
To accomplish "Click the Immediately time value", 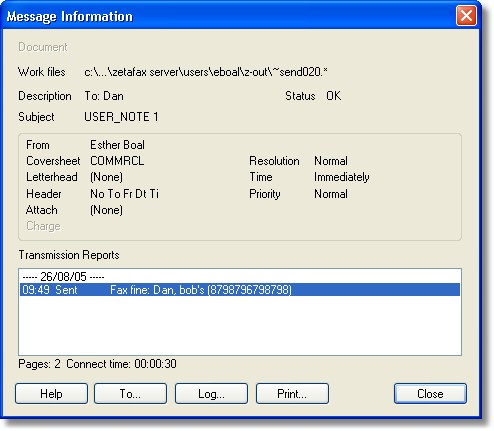I will point(342,177).
